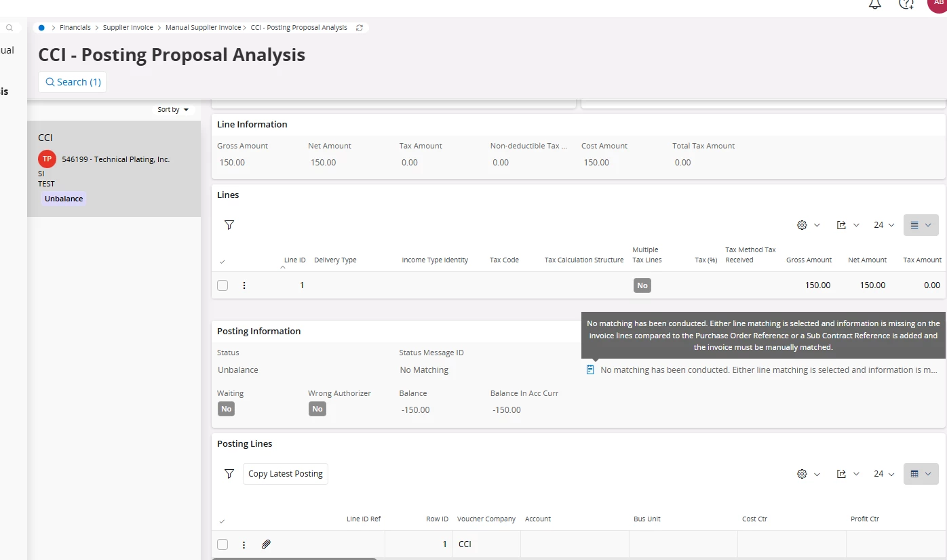
Task: Click the No badge in Multiple Tax Lines column
Action: point(642,285)
